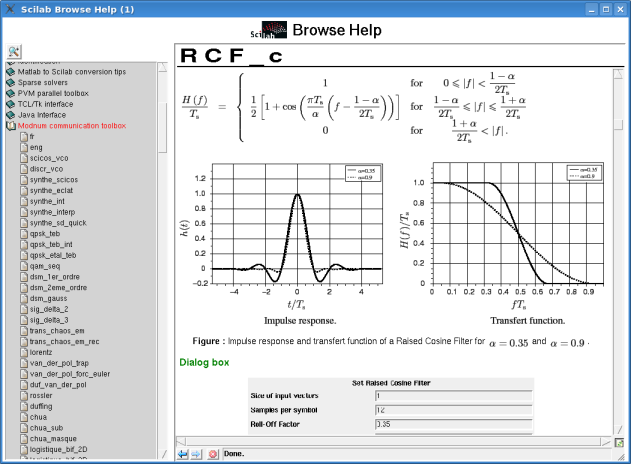Open the dsm_1er_ordre help page
The height and width of the screenshot is (464, 631).
point(55,277)
